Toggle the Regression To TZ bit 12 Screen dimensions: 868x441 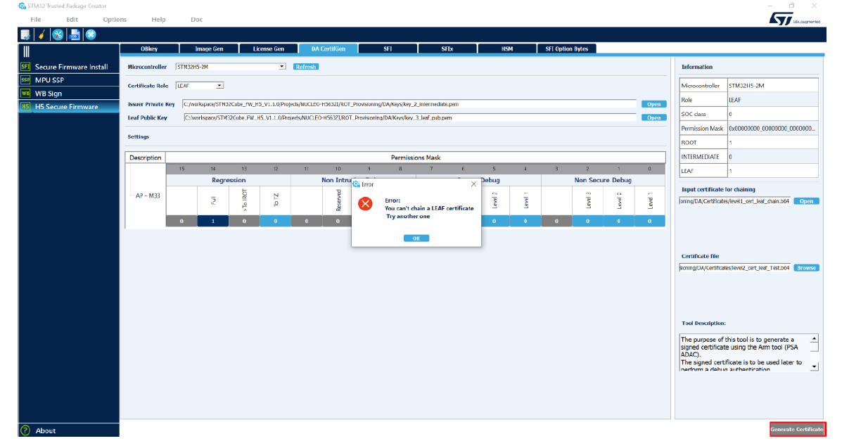click(x=276, y=221)
